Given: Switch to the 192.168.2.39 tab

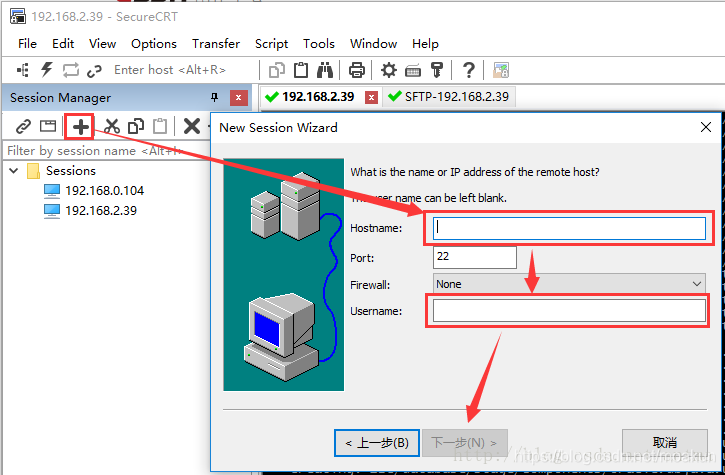Looking at the screenshot, I should pyautogui.click(x=318, y=97).
